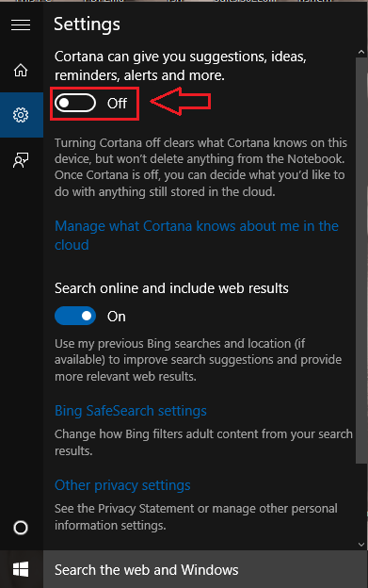Click the vertical scrollbar thumb
Screen dimensions: 368x588
[x=361, y=261]
